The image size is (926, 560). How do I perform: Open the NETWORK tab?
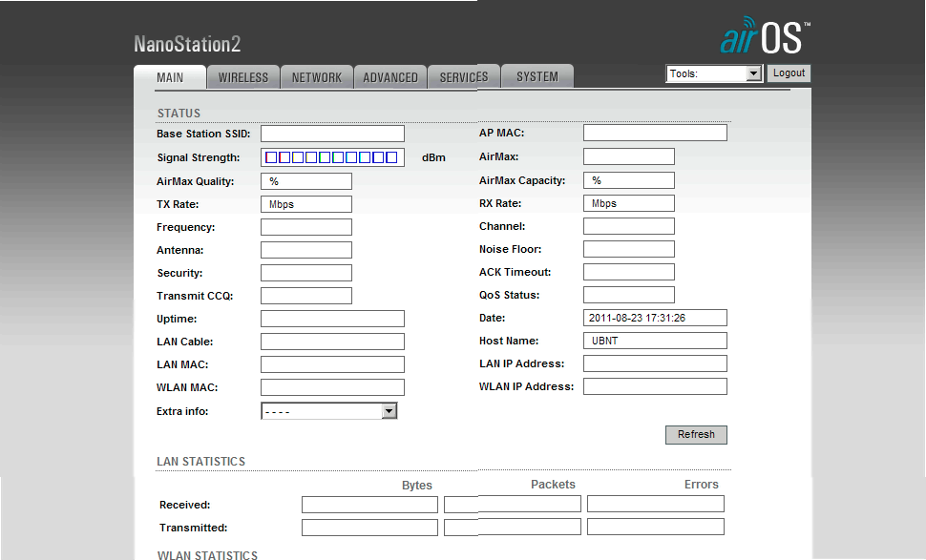tap(316, 77)
